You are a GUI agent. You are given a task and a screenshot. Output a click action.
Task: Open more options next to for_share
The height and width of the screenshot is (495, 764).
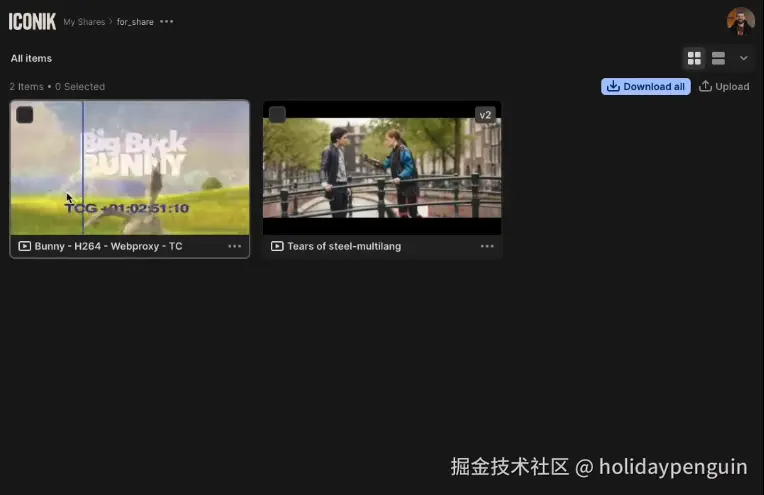[167, 21]
